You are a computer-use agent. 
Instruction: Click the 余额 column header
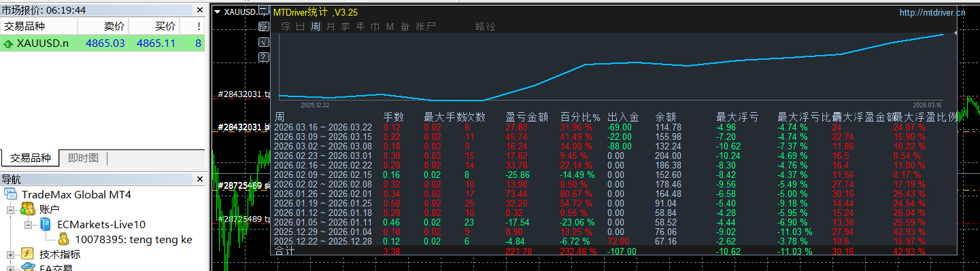pos(665,117)
